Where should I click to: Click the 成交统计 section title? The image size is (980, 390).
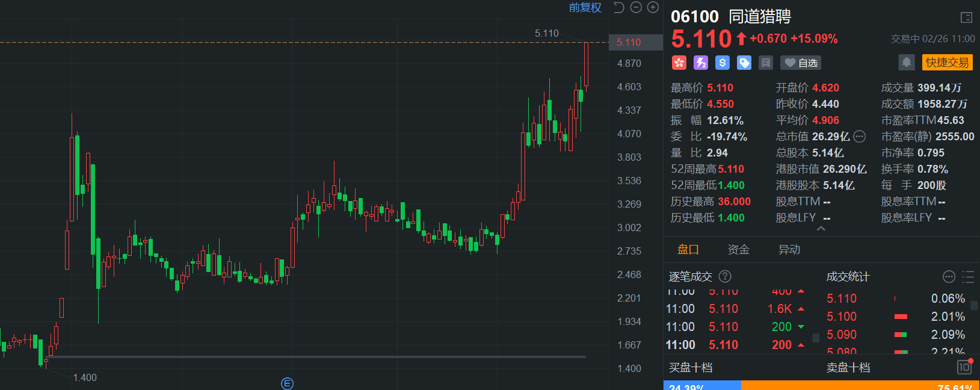848,277
